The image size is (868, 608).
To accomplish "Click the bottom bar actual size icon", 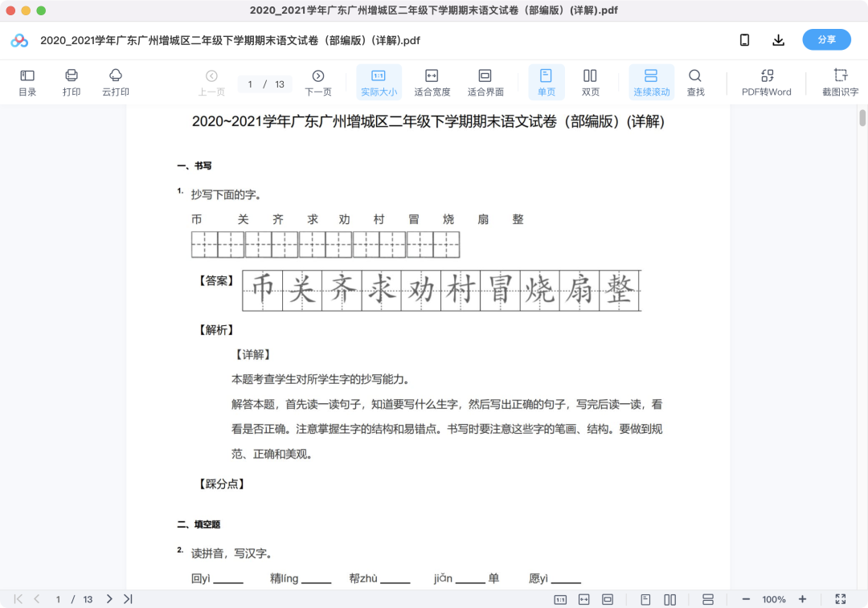I will click(x=560, y=600).
